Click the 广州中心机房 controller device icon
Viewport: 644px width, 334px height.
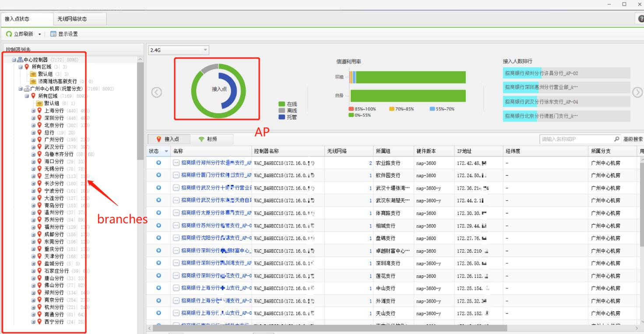[26, 89]
